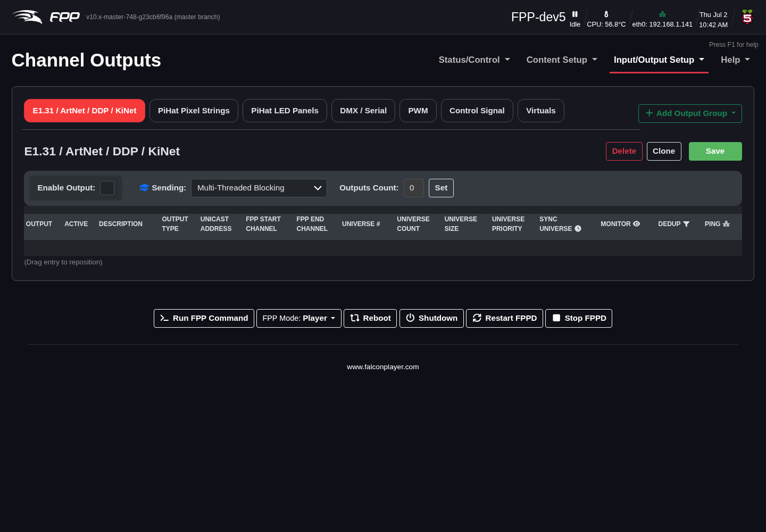Click the graduation cap icon beside Sending

pyautogui.click(x=144, y=188)
